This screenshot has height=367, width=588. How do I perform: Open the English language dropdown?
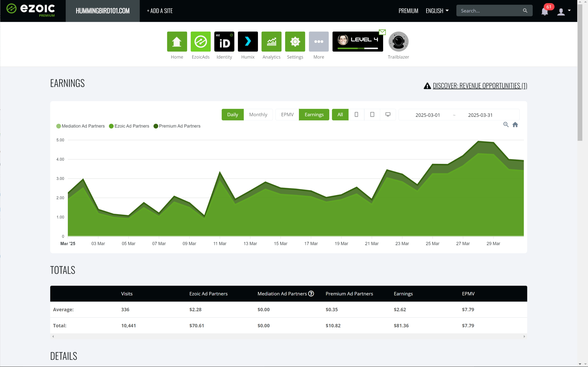437,11
